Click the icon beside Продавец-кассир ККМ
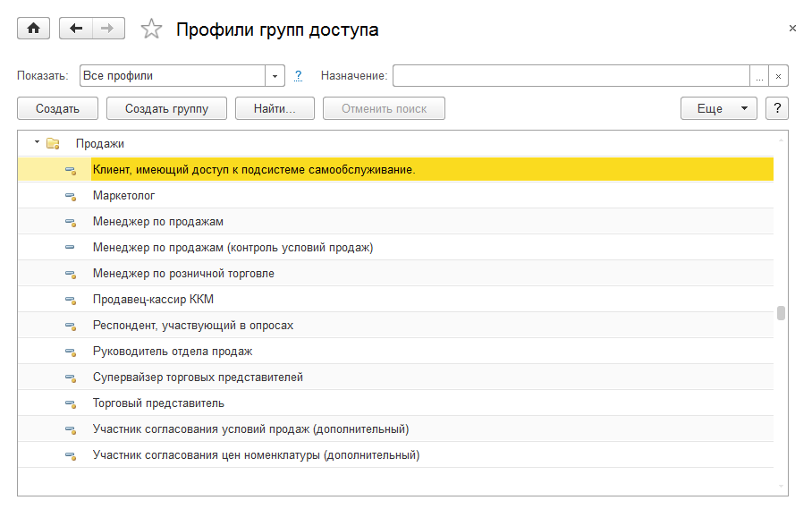812x509 pixels. (71, 300)
